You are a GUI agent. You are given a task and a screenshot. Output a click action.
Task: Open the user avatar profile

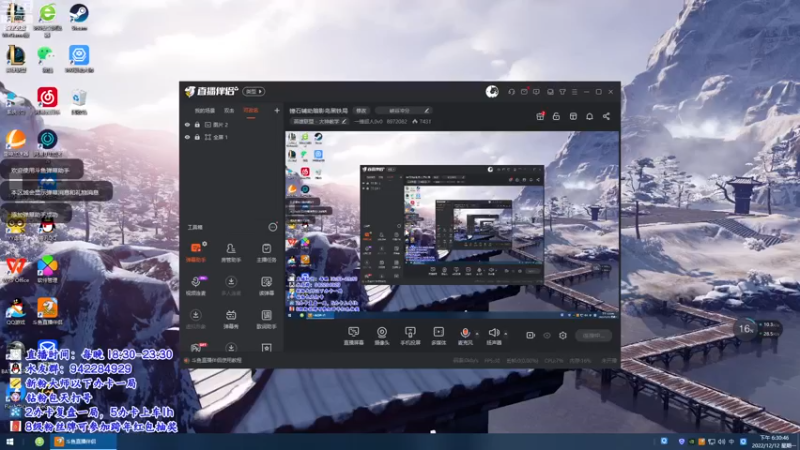click(492, 91)
